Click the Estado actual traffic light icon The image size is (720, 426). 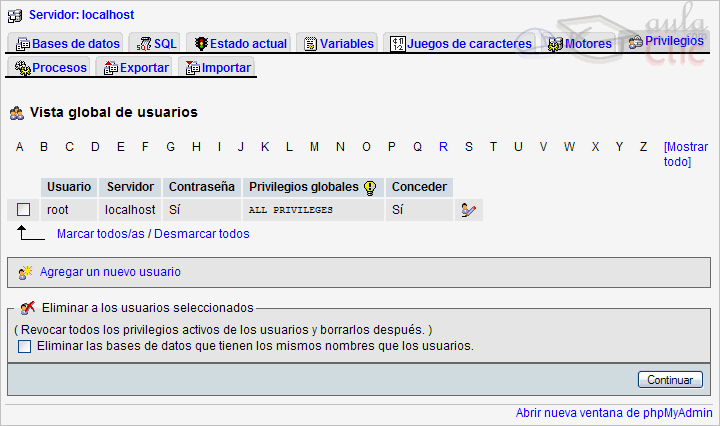click(x=201, y=44)
